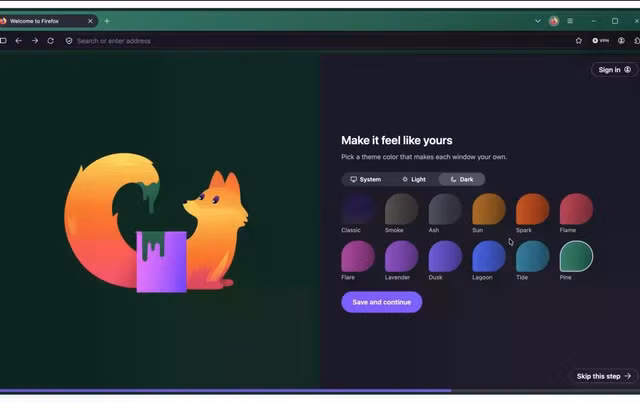Open the VPN toolbar button
Viewport: 640px width, 402px height.
tap(600, 40)
